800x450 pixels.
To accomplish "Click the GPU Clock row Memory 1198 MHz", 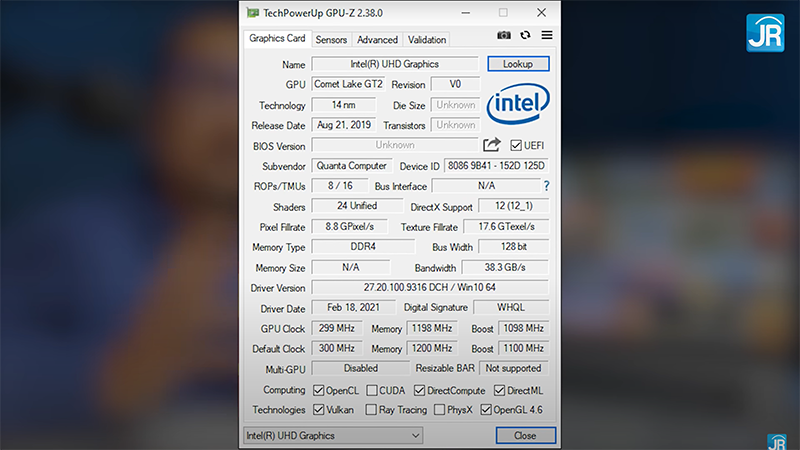I will [x=432, y=329].
